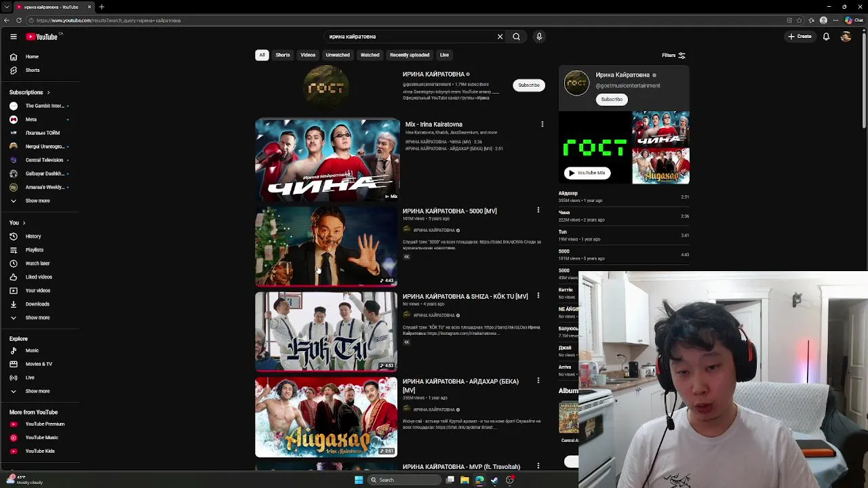Image resolution: width=868 pixels, height=488 pixels.
Task: Open Downloads in sidebar
Action: click(x=37, y=304)
